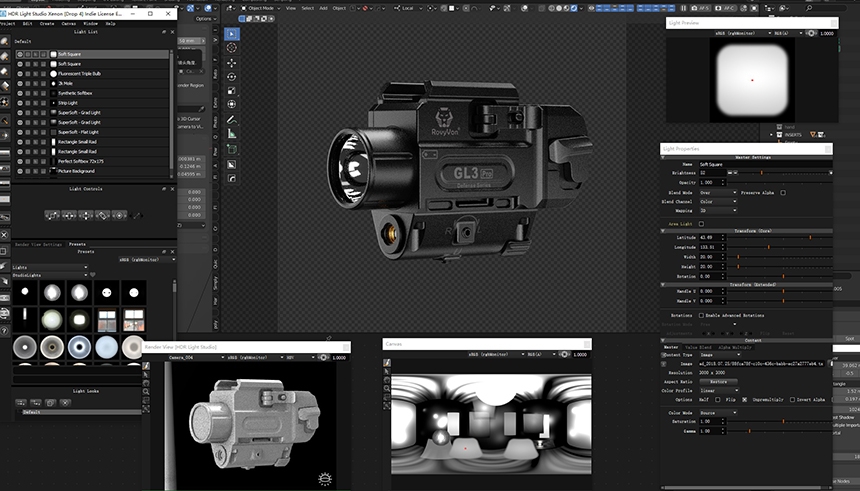Open the StudioLights preset category dropdown
The height and width of the screenshot is (491, 860).
pyautogui.click(x=50, y=275)
